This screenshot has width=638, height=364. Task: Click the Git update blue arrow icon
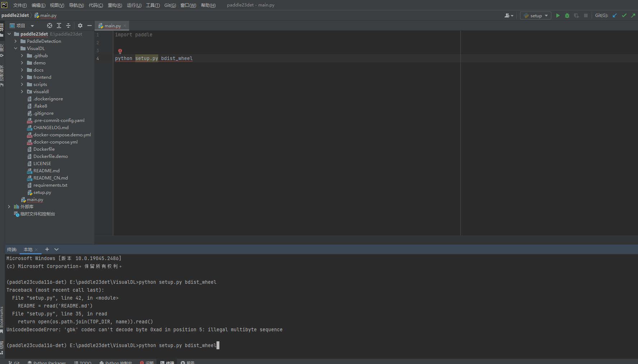point(615,15)
